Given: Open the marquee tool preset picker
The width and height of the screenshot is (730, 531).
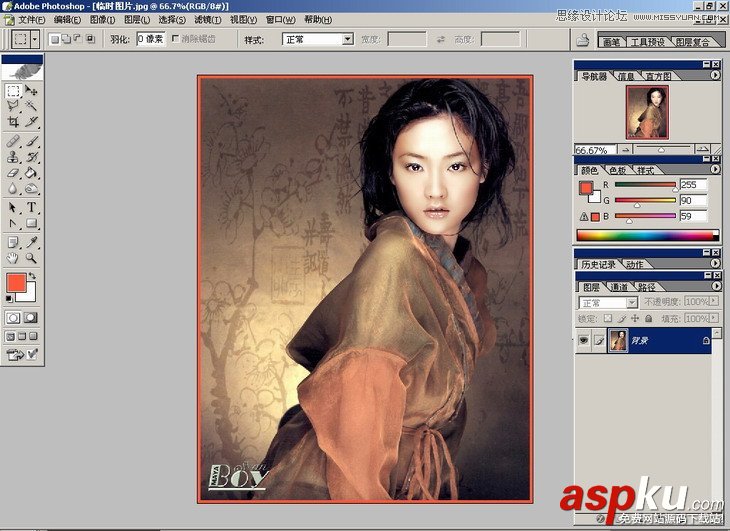Looking at the screenshot, I should tap(35, 39).
